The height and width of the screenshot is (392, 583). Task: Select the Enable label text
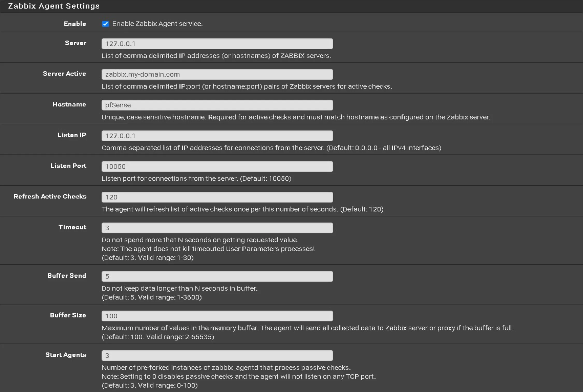(x=75, y=24)
